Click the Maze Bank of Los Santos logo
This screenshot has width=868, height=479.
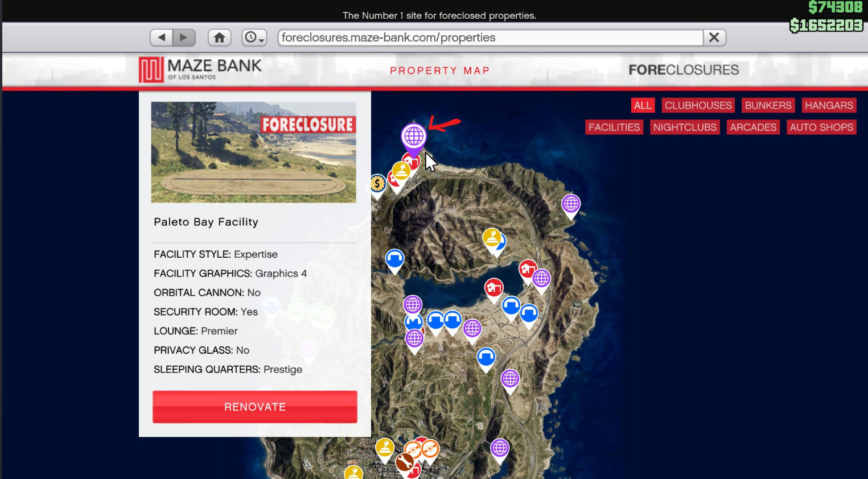[200, 69]
